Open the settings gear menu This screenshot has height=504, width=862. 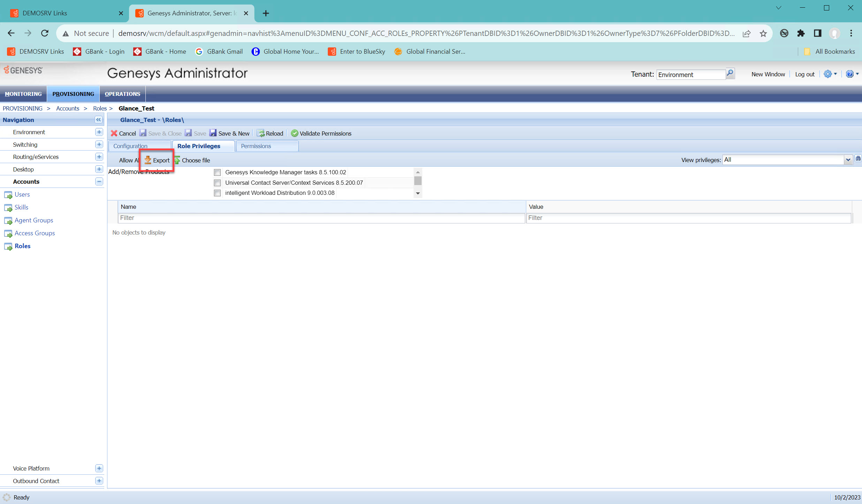click(x=830, y=74)
